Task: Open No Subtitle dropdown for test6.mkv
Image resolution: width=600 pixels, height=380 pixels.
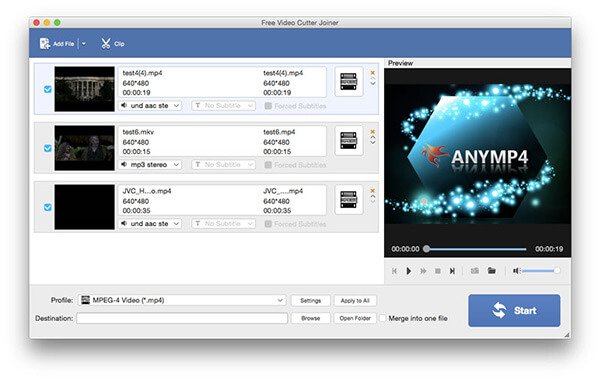Action: [223, 164]
